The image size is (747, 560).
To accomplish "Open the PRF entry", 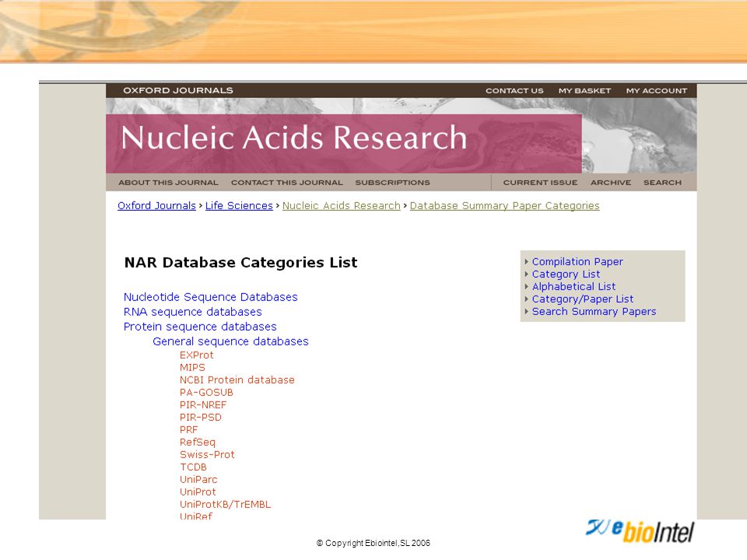I will 188,429.
